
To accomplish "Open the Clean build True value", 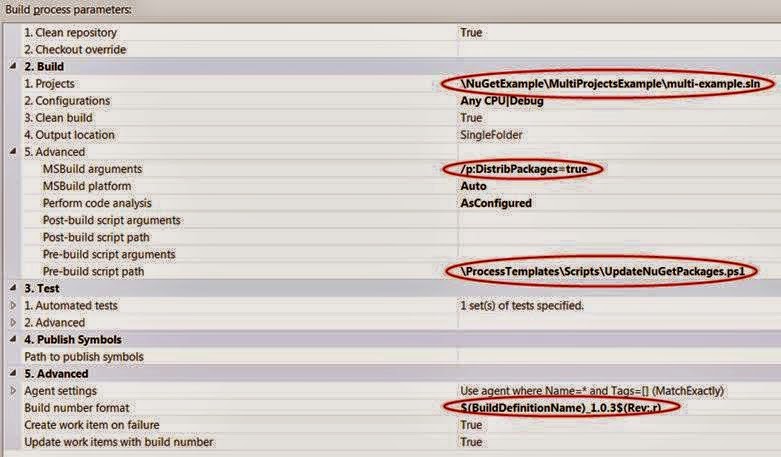I will pyautogui.click(x=471, y=118).
